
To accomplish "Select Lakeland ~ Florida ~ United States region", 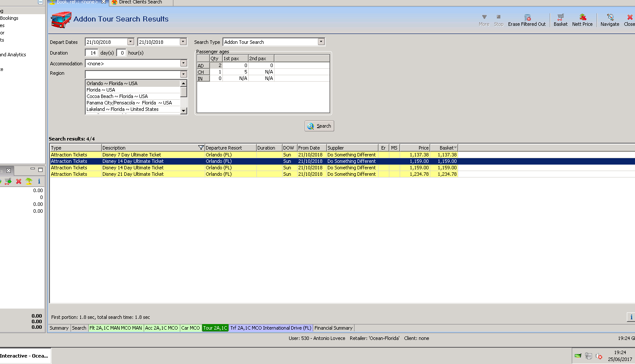I will click(133, 109).
